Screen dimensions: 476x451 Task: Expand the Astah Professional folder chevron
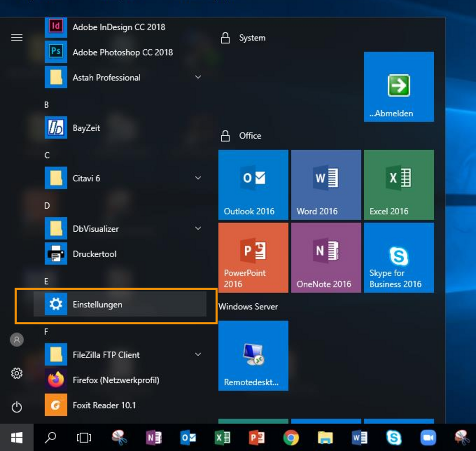pos(198,77)
